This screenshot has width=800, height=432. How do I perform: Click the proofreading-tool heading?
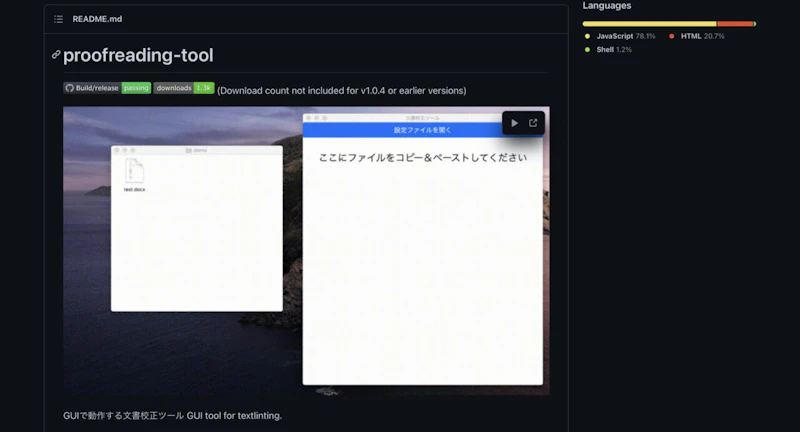[x=138, y=55]
